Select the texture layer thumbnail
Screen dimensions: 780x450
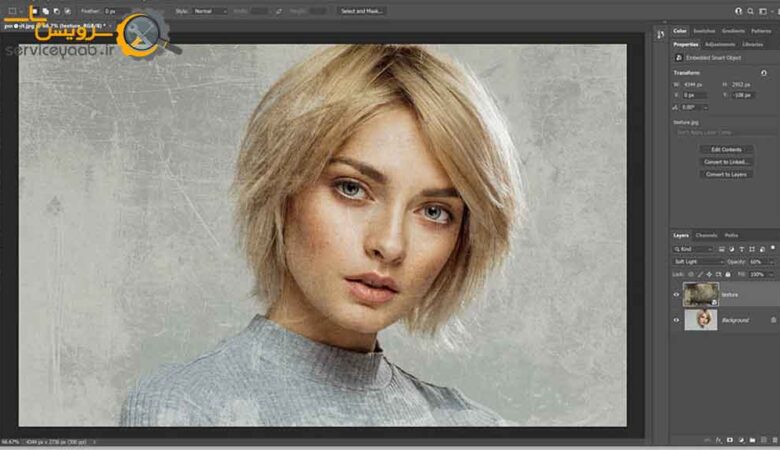(700, 294)
